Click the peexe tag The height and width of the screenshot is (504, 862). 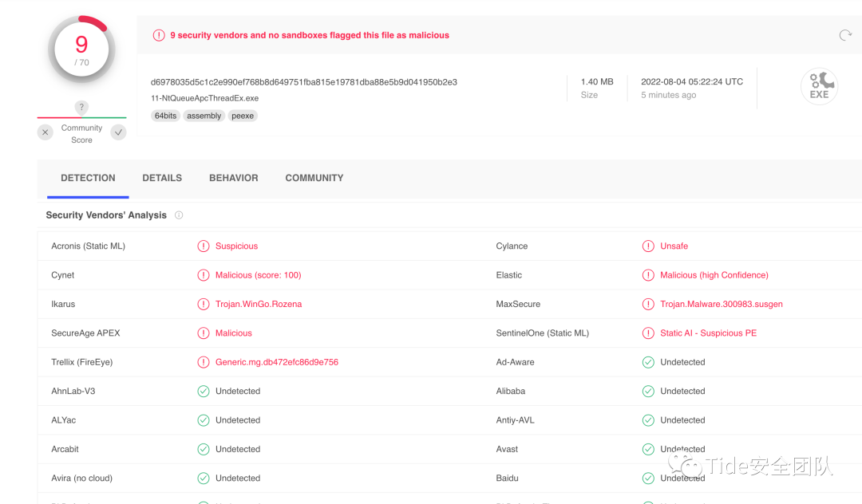coord(243,116)
